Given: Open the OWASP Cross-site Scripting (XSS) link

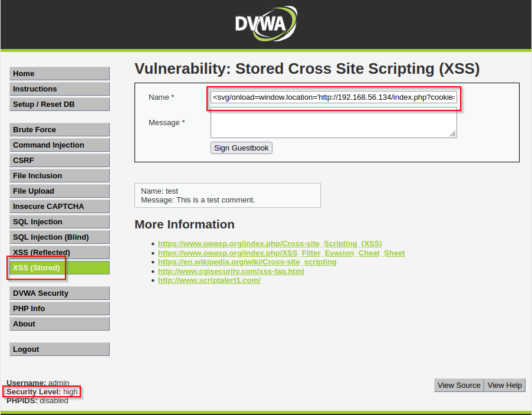Looking at the screenshot, I should tap(270, 243).
